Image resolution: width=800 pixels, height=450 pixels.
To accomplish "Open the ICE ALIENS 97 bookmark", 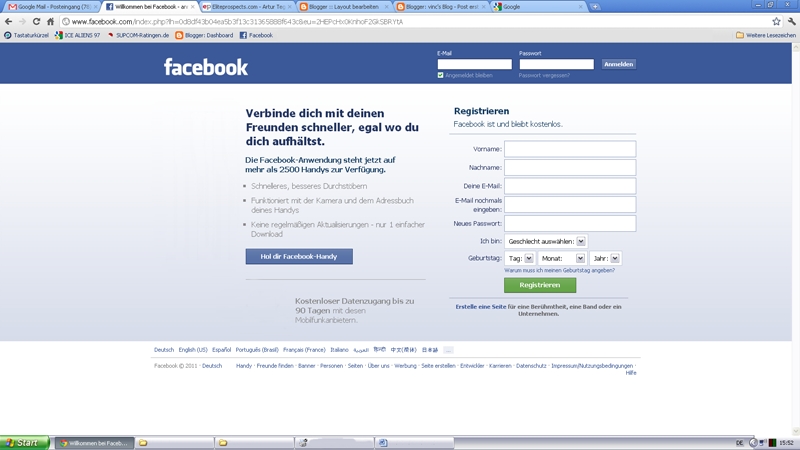I will tap(78, 35).
